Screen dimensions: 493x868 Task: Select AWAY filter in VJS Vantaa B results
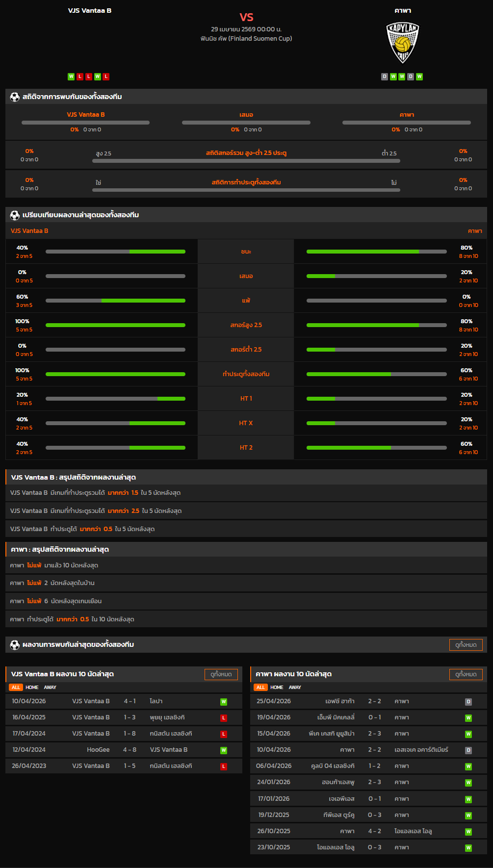coord(50,688)
